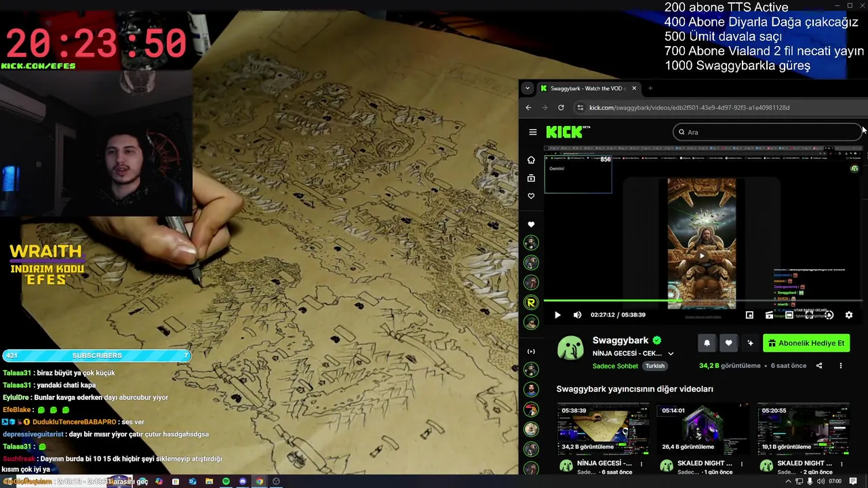Click the filled heart icon in the sidebar

(x=531, y=224)
